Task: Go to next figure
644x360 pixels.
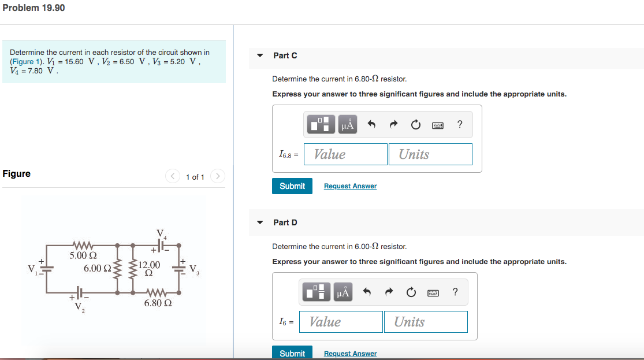Action: tap(218, 176)
